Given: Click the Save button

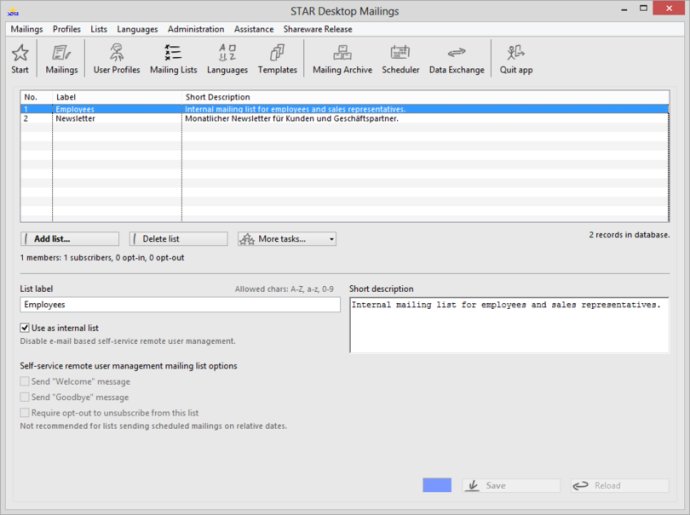Looking at the screenshot, I should [511, 486].
